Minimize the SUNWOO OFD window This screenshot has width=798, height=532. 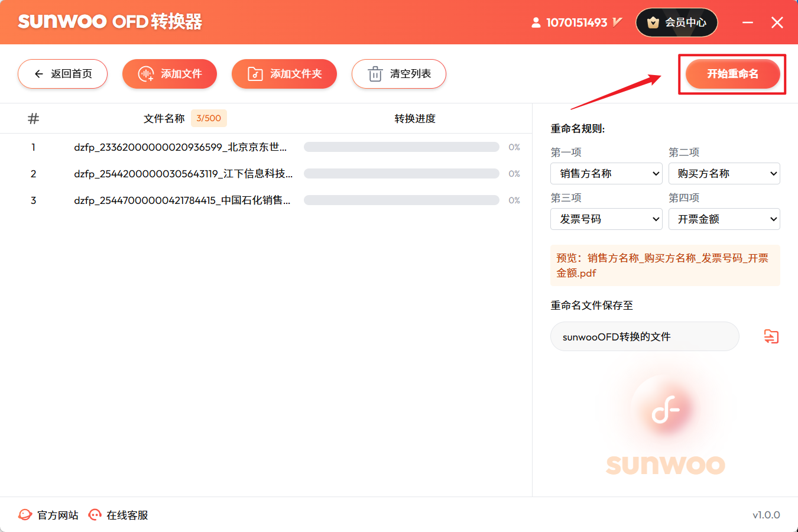pos(748,22)
